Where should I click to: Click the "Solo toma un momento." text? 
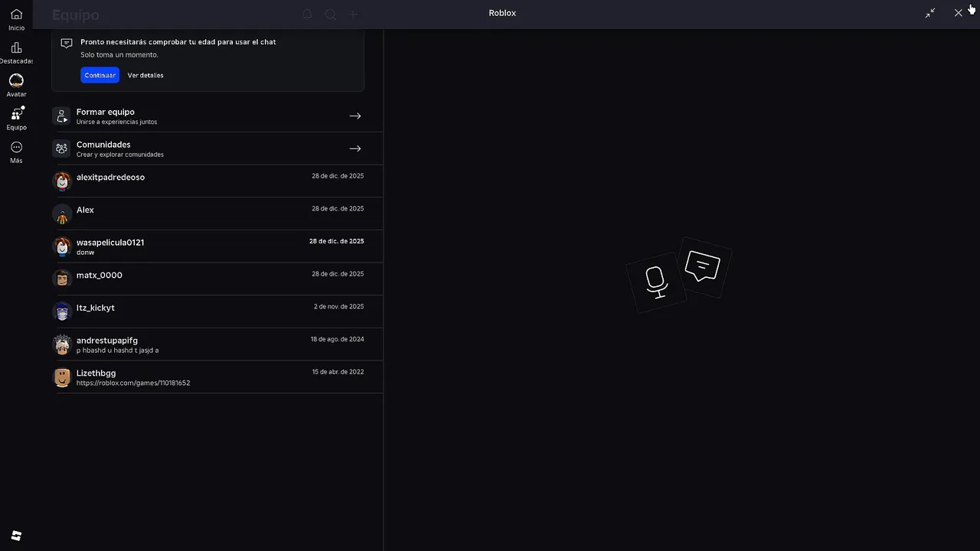pyautogui.click(x=119, y=55)
